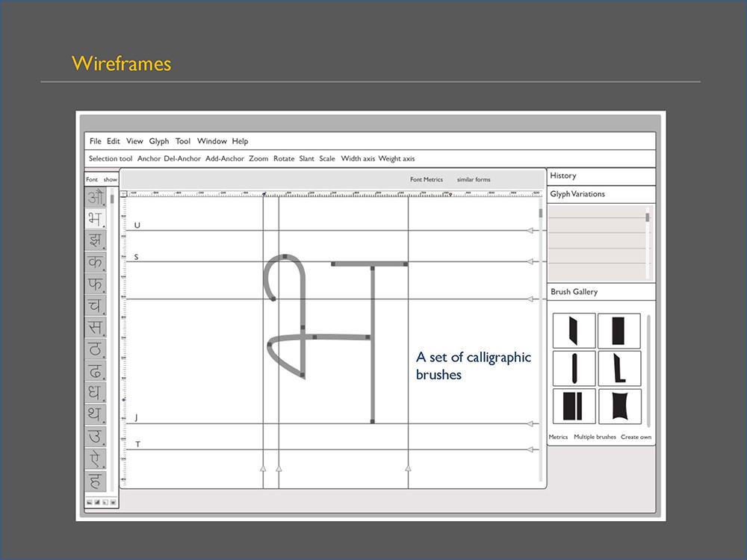
Task: Click the T guideline arrow handle
Action: click(x=530, y=449)
